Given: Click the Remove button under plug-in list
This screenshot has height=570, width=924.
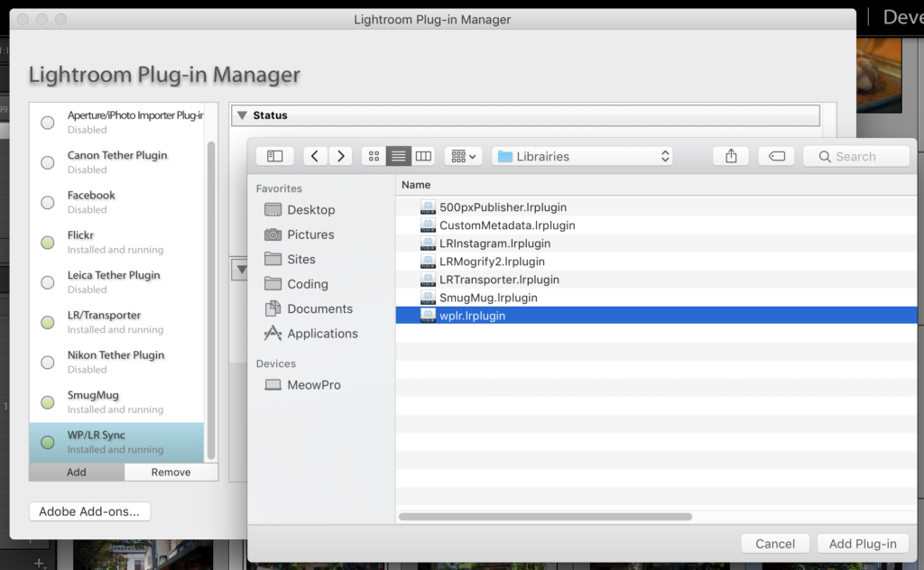Looking at the screenshot, I should [x=171, y=473].
